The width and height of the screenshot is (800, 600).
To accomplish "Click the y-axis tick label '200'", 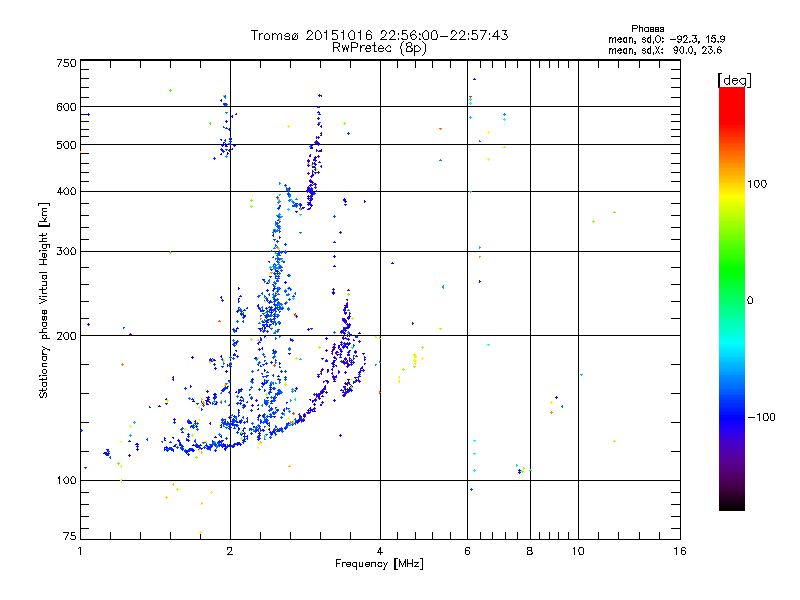I will pyautogui.click(x=66, y=336).
